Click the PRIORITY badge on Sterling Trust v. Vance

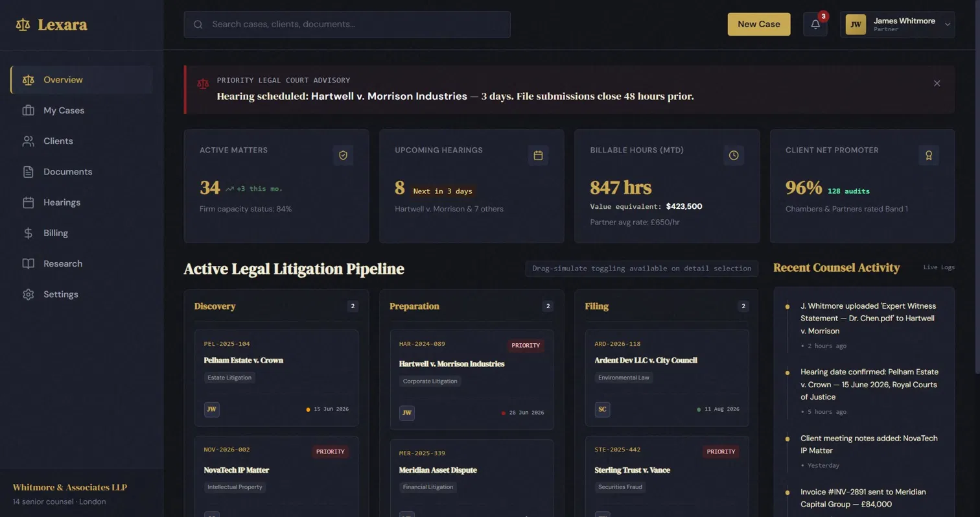(721, 451)
